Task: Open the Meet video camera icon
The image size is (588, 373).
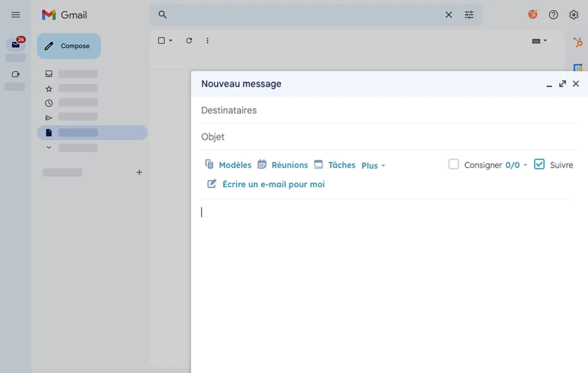Action: 16,74
